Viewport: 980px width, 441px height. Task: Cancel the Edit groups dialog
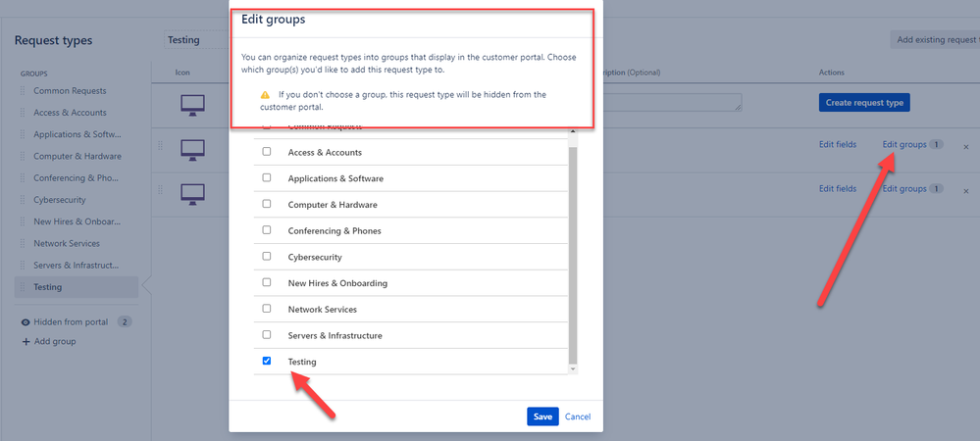pyautogui.click(x=578, y=416)
